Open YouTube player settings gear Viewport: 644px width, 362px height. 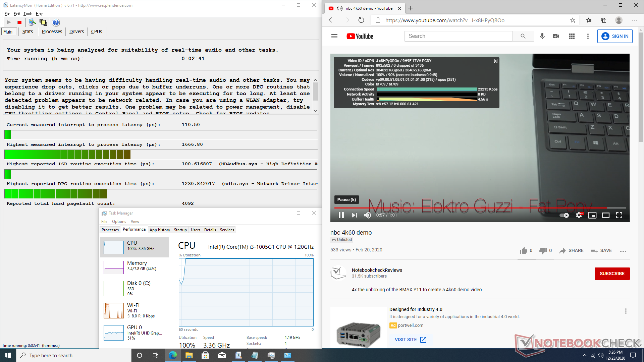tap(579, 215)
